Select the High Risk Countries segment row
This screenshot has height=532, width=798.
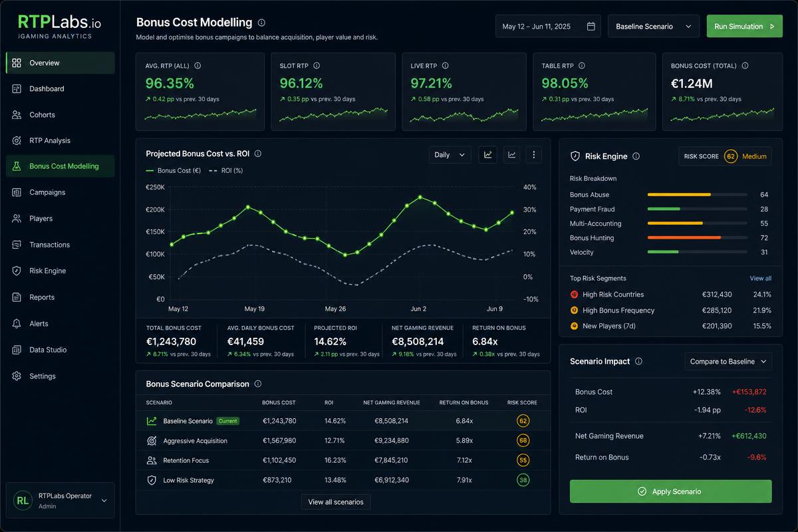coord(671,295)
